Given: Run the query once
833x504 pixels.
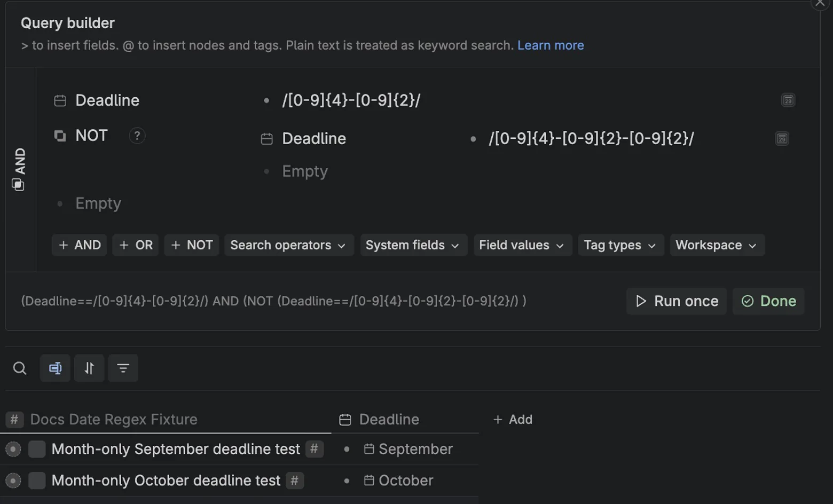Looking at the screenshot, I should 677,301.
